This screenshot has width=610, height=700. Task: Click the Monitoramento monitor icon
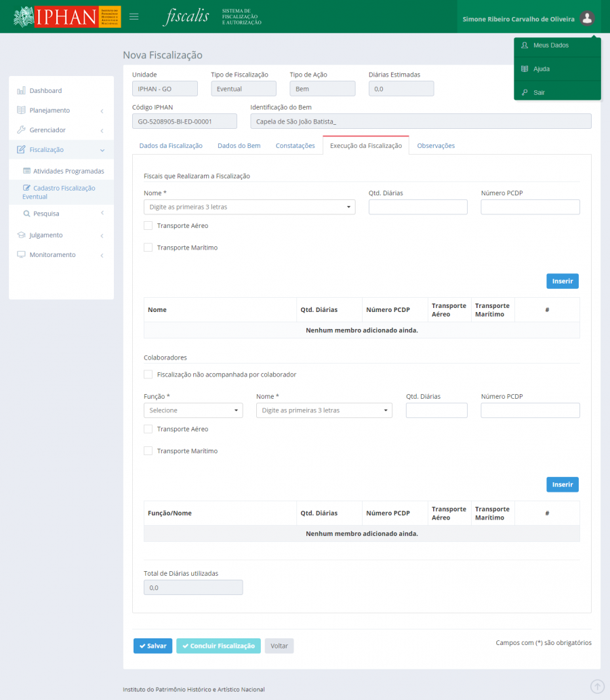tap(21, 254)
